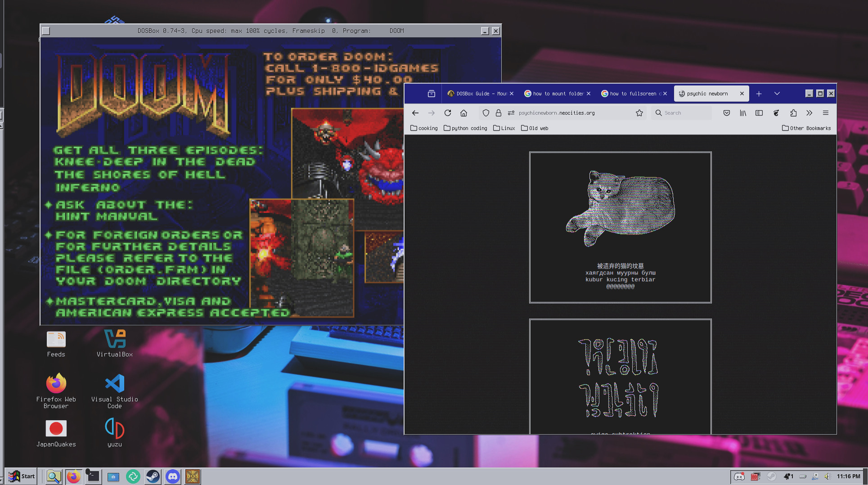
Task: Open the Extensions puzzle piece icon
Action: [x=793, y=113]
